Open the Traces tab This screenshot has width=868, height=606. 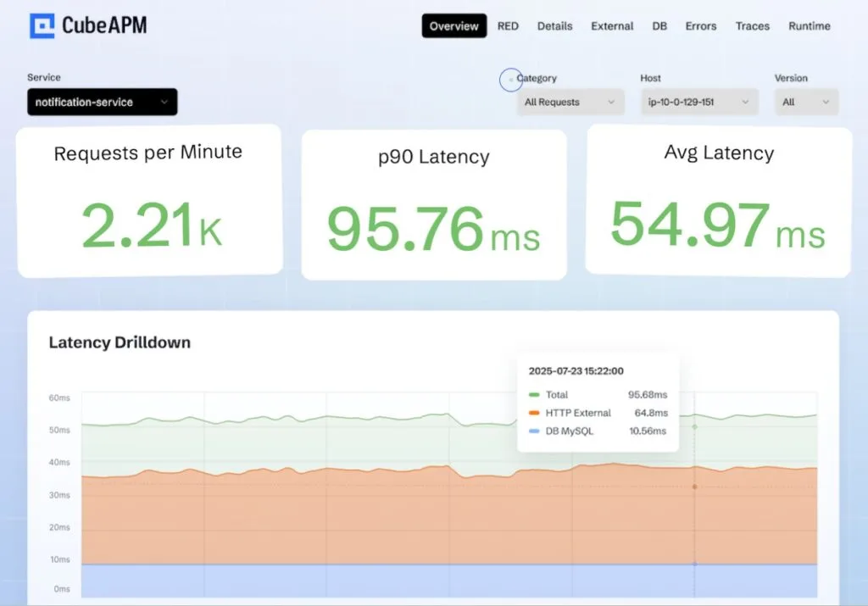[x=752, y=26]
